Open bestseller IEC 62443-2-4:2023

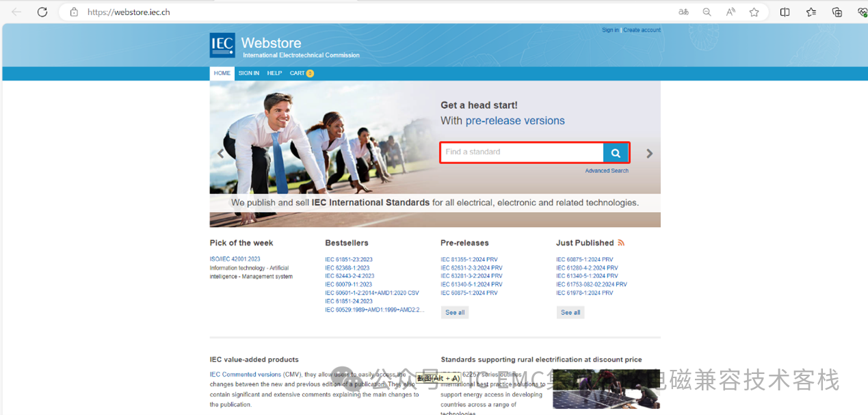(x=350, y=276)
